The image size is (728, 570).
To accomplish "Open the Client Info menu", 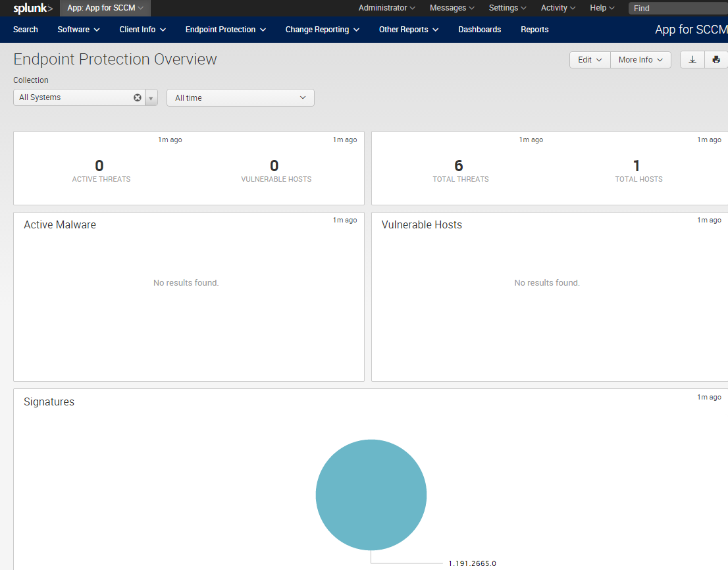I will tap(143, 30).
